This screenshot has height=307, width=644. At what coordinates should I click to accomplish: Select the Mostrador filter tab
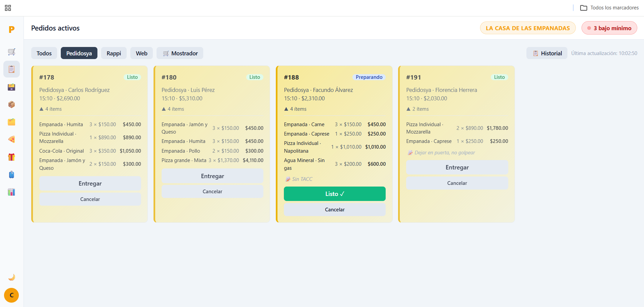pos(180,53)
